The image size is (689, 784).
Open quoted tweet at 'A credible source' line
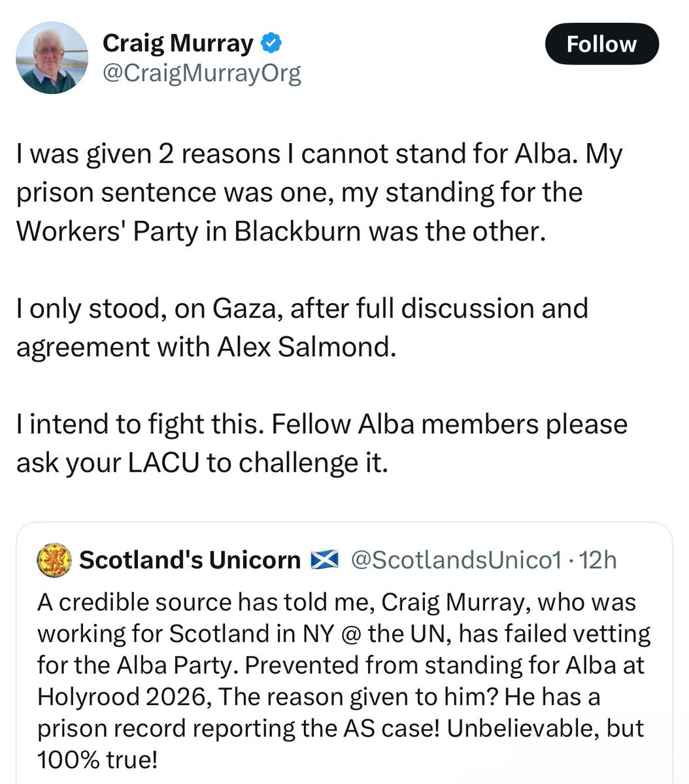(337, 602)
